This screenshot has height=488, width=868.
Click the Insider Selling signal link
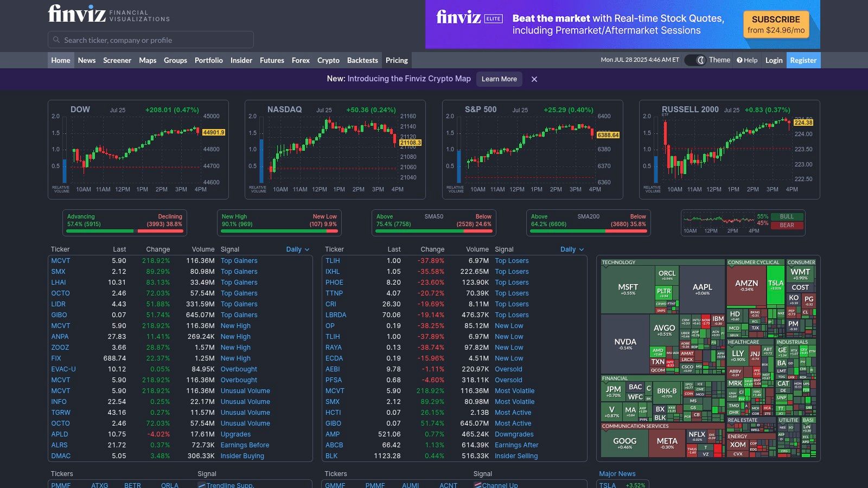516,456
